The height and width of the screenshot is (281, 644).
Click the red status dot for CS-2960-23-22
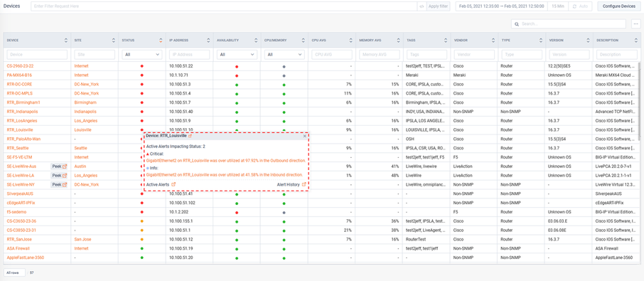(141, 65)
